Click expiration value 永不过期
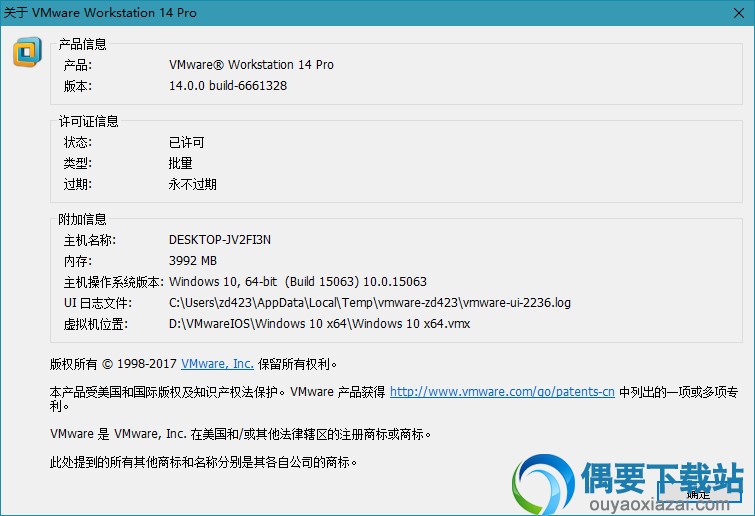This screenshot has height=516, width=755. tap(193, 184)
